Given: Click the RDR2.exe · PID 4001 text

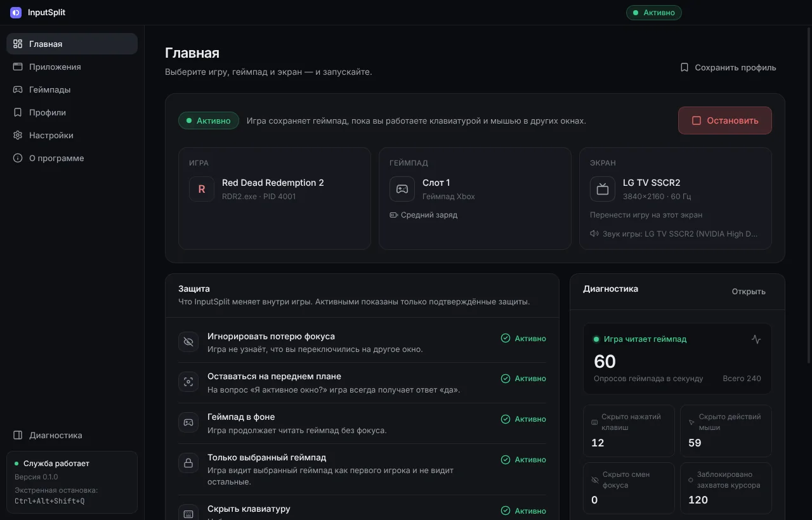Looking at the screenshot, I should coord(259,197).
